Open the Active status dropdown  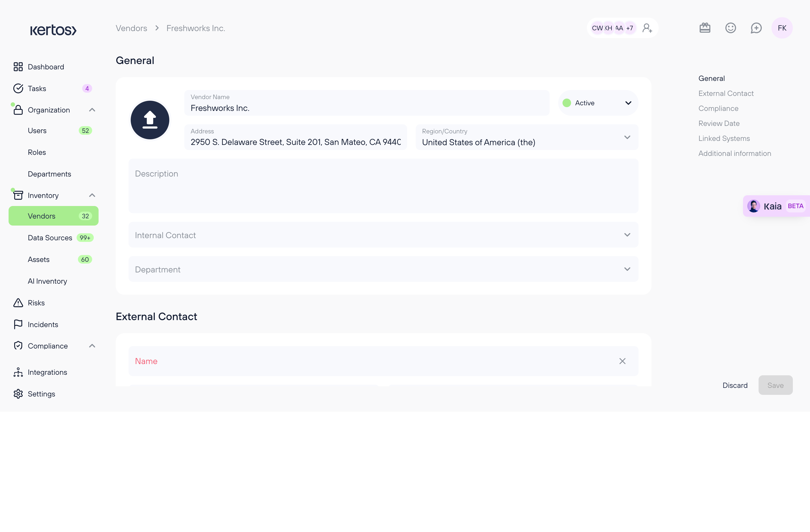pyautogui.click(x=598, y=103)
